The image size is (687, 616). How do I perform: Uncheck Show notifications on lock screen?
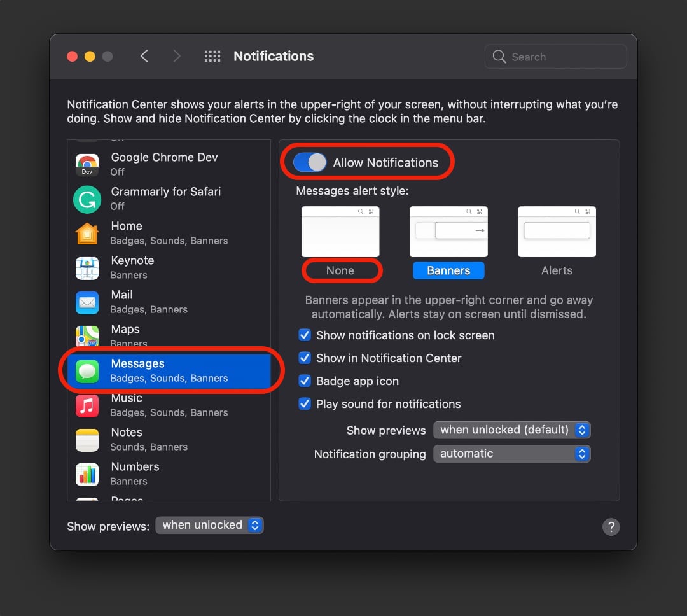point(305,335)
